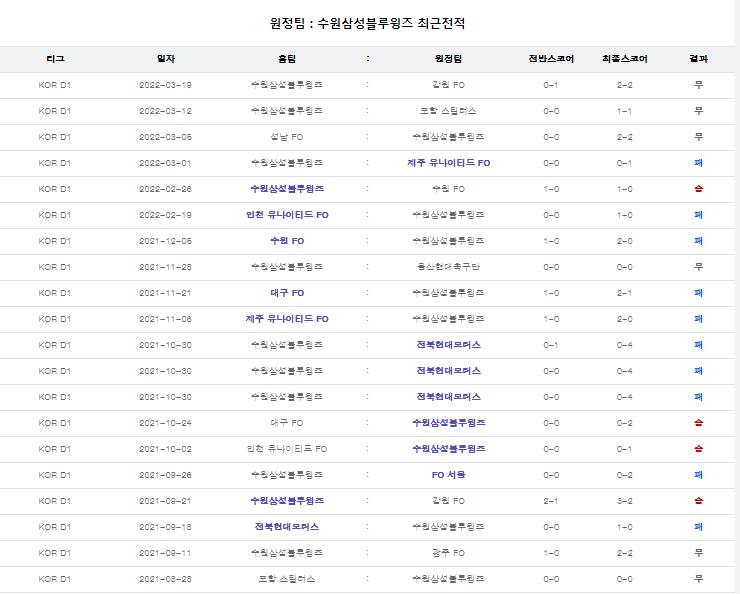
Task: Open 인천 유나이티드 FC in 2021-10-02 row
Action: [x=287, y=449]
